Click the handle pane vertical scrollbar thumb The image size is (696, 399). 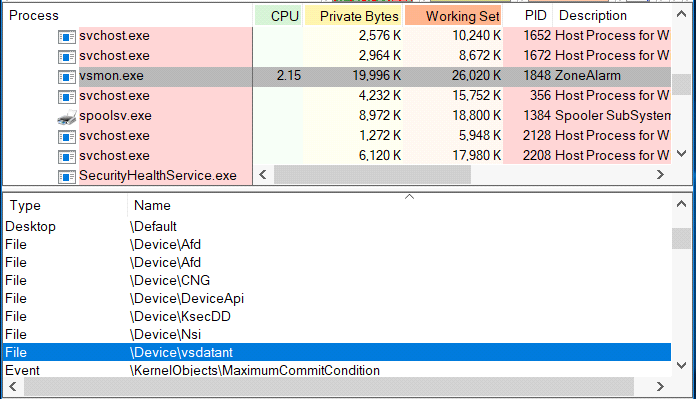point(681,239)
